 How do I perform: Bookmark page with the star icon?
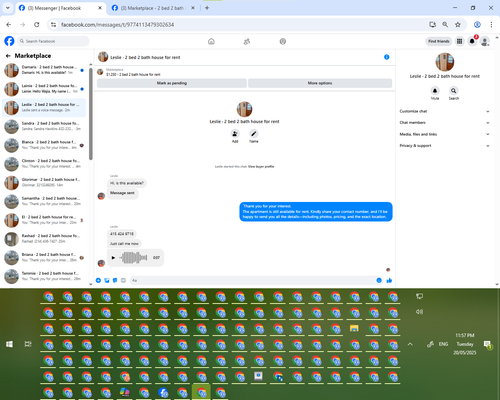[x=458, y=24]
